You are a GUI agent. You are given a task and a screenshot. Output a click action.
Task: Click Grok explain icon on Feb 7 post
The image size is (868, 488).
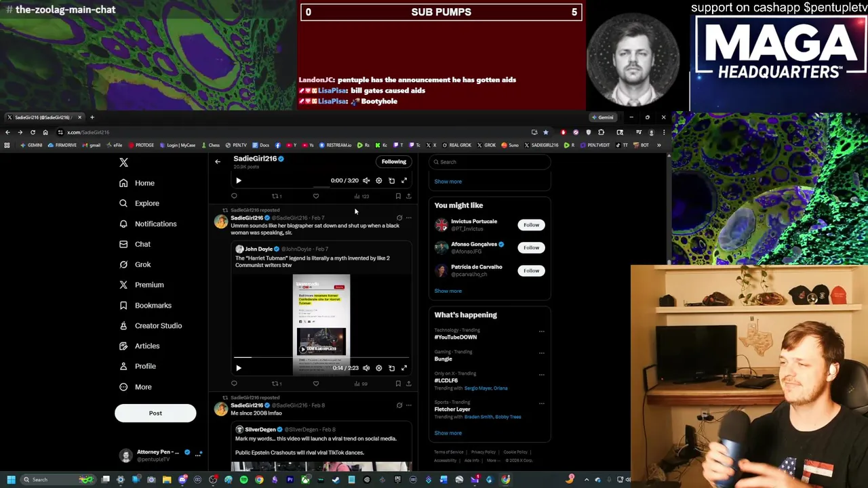pos(399,218)
